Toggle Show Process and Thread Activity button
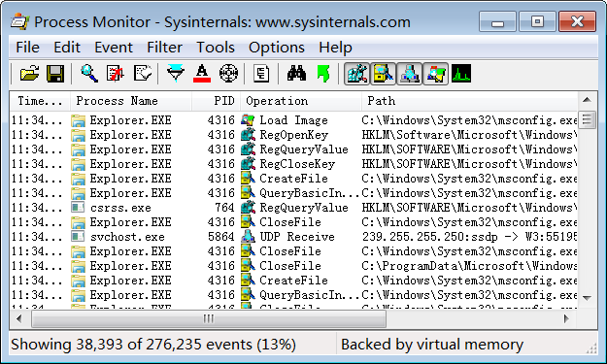Viewport: 607px width, 364px height. (x=435, y=73)
